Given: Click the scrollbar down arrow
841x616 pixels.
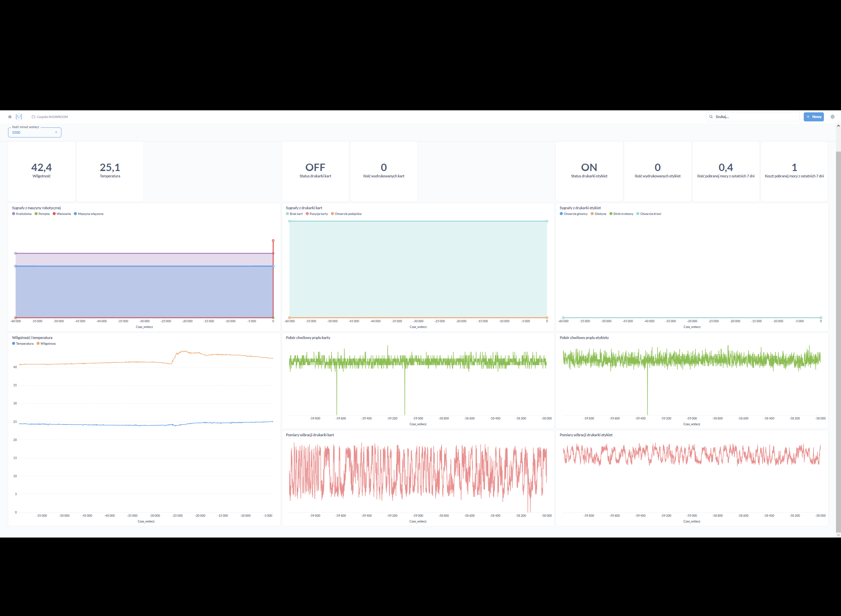Looking at the screenshot, I should click(x=838, y=535).
